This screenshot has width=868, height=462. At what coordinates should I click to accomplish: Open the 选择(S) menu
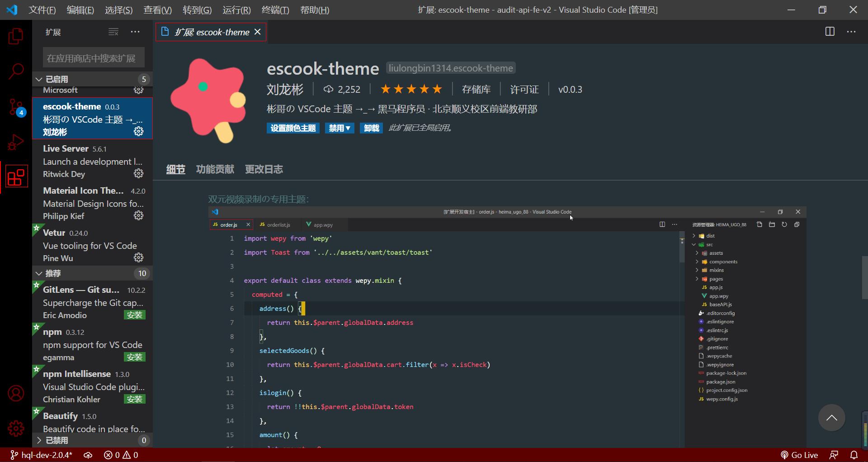click(x=119, y=10)
